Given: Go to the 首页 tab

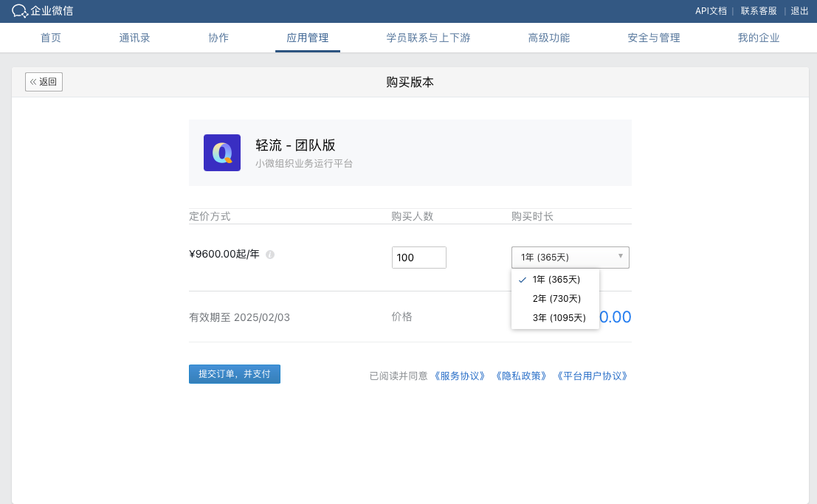Looking at the screenshot, I should click(50, 38).
